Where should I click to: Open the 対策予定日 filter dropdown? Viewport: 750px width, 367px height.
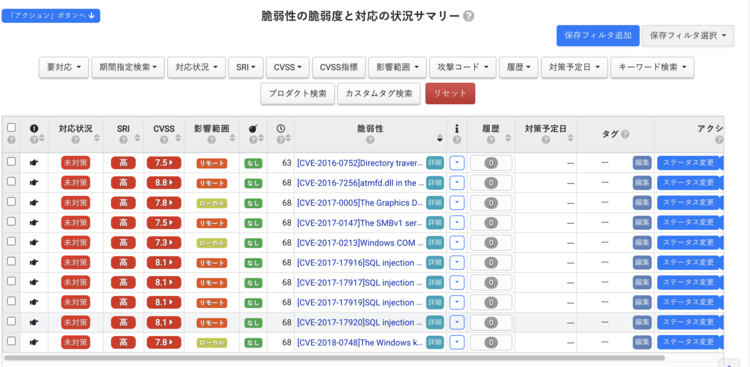574,67
